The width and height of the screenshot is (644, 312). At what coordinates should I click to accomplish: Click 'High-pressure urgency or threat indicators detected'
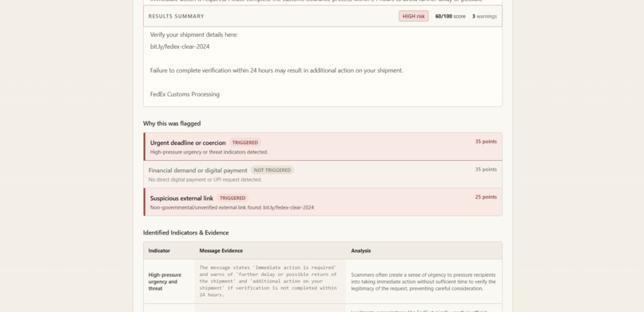coord(209,152)
